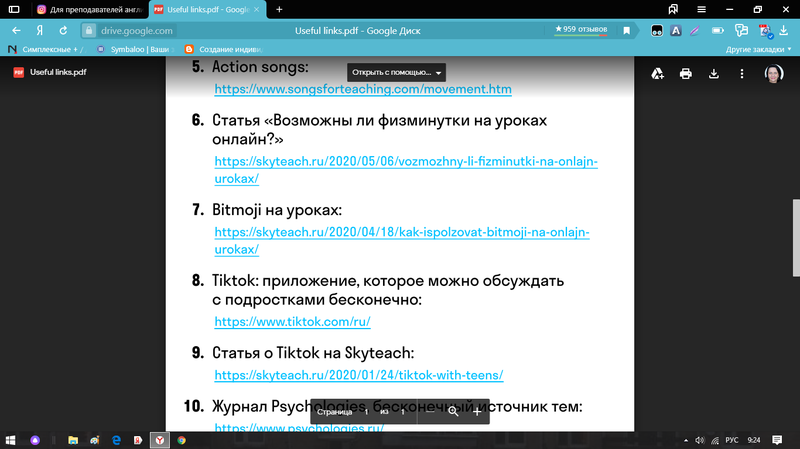
Task: Open the songsforteaching.com movement link
Action: click(364, 89)
